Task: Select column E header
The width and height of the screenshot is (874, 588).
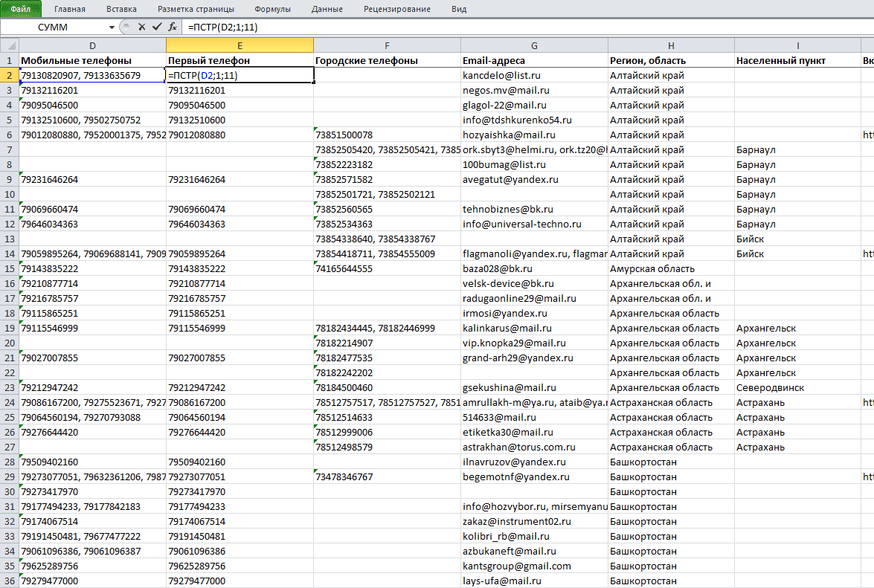Action: (240, 45)
